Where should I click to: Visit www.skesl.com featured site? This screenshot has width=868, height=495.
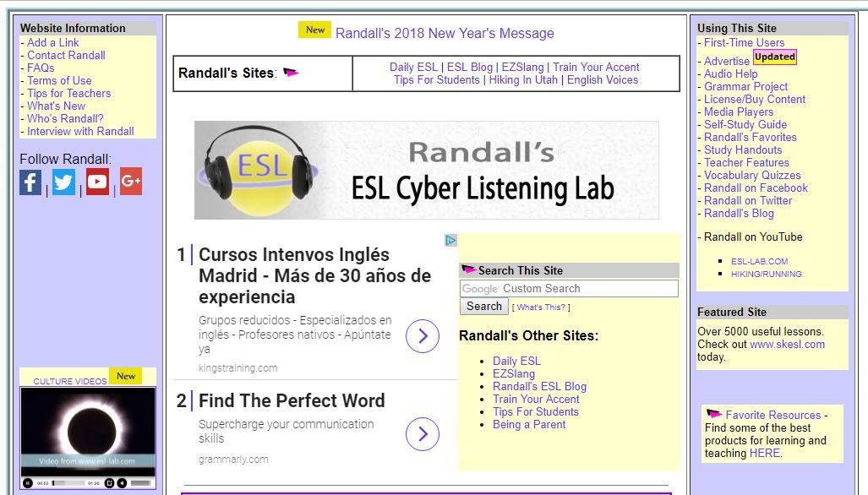coord(787,344)
